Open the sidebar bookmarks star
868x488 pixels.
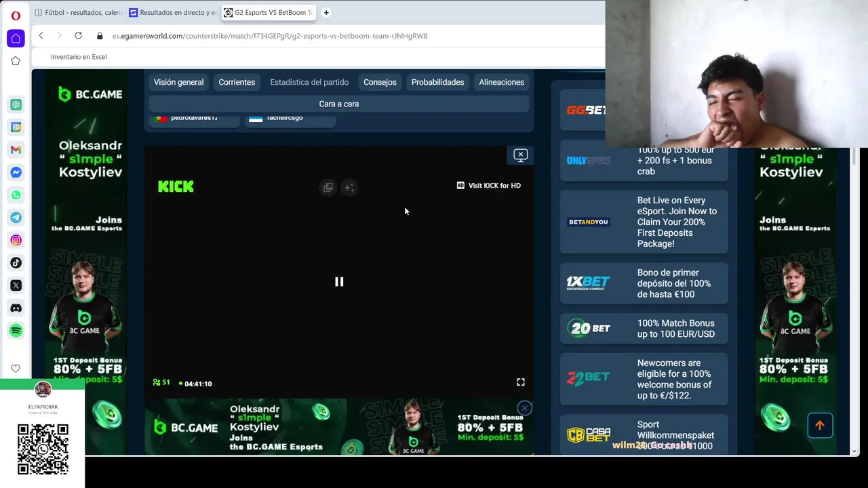pyautogui.click(x=16, y=61)
